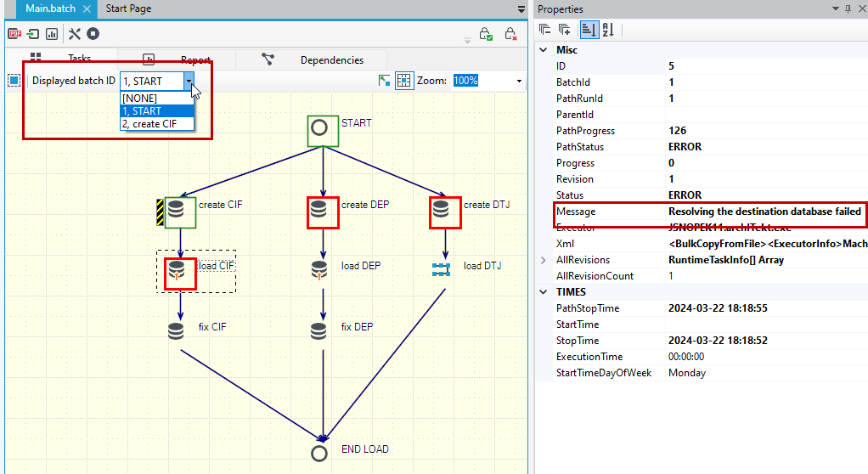Select the Message property row
The width and height of the screenshot is (868, 474).
711,211
